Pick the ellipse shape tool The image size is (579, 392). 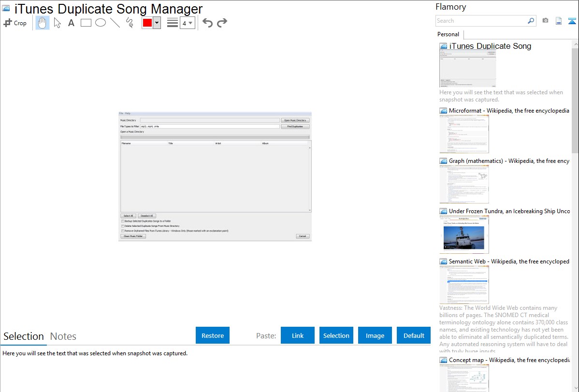point(101,23)
